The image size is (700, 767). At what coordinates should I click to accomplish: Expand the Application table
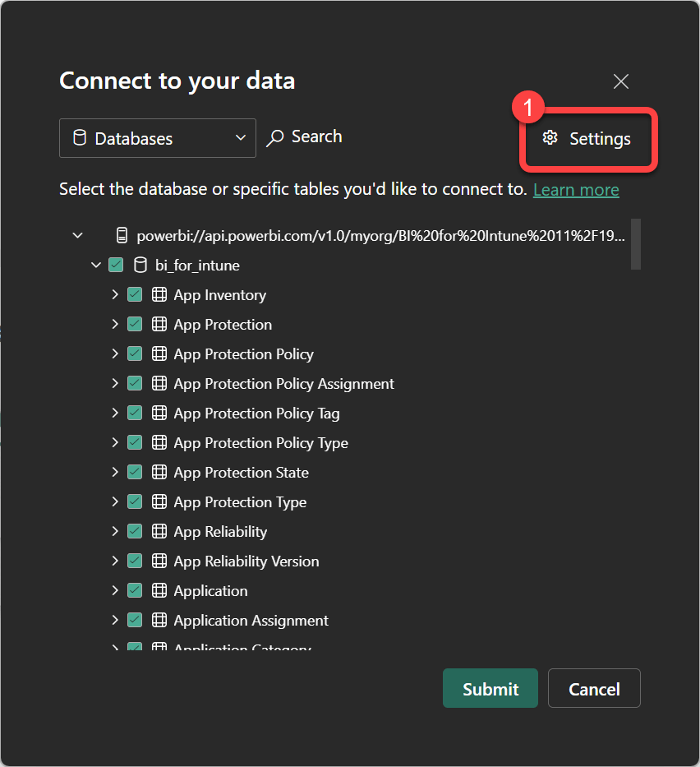tap(115, 590)
